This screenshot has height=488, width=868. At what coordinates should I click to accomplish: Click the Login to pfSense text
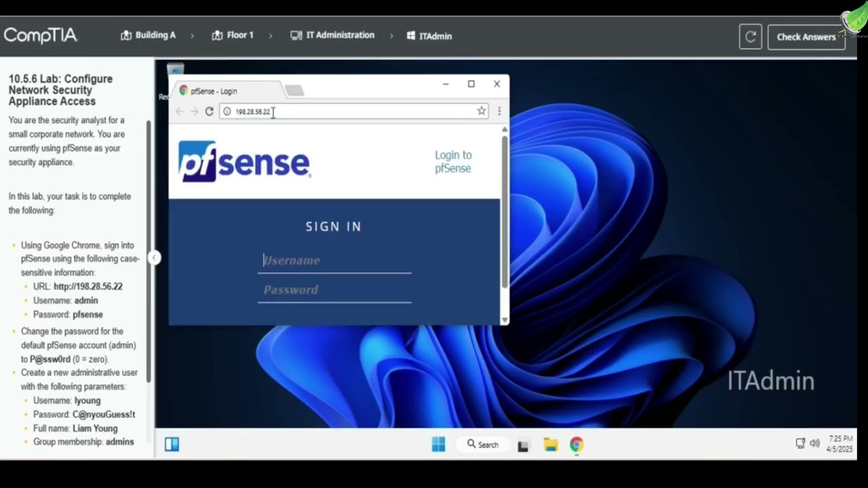click(x=453, y=162)
